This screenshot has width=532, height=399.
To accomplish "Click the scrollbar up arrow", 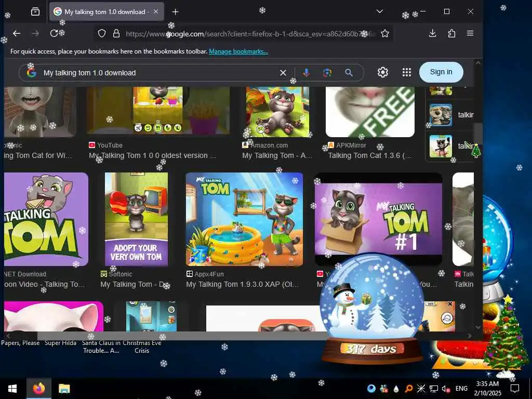I will pos(478,63).
